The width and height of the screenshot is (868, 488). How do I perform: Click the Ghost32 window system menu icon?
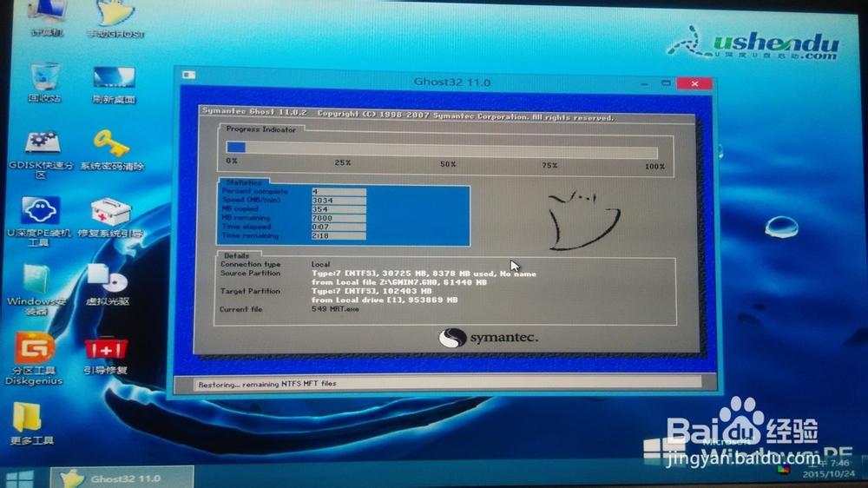(x=188, y=75)
